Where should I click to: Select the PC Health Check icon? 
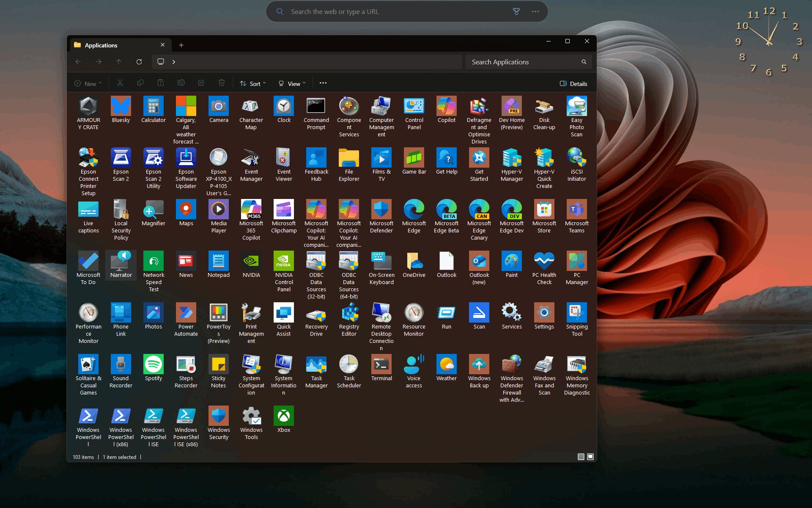(544, 261)
